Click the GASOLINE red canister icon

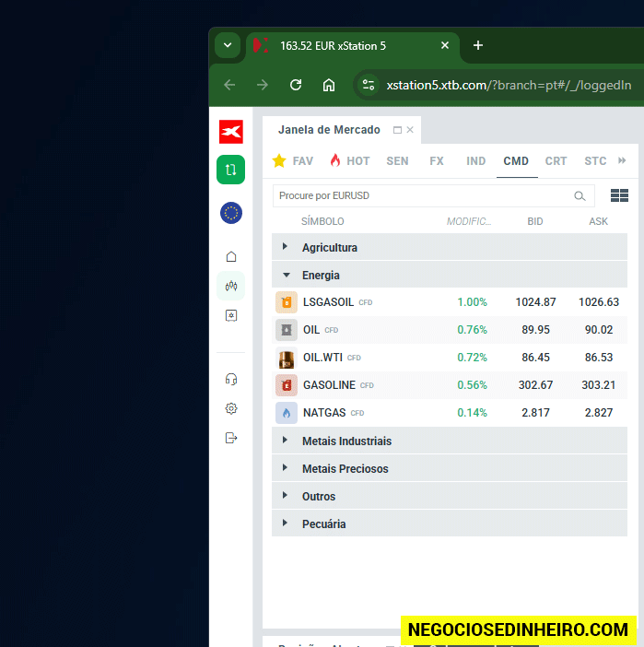click(287, 385)
